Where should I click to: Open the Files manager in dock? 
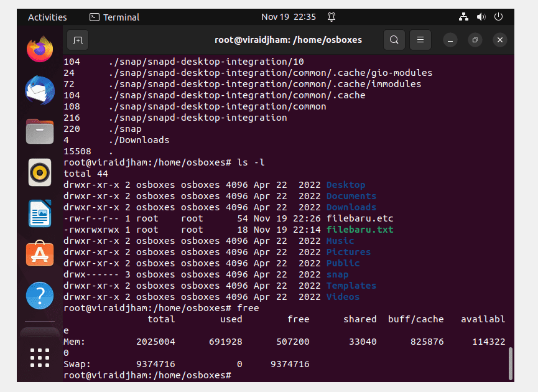point(40,131)
